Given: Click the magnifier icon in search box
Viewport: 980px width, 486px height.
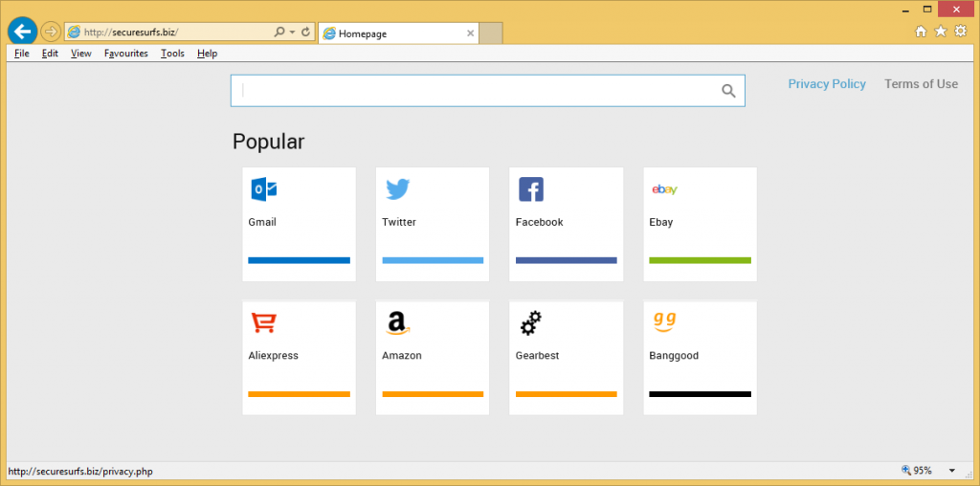Looking at the screenshot, I should click(728, 91).
